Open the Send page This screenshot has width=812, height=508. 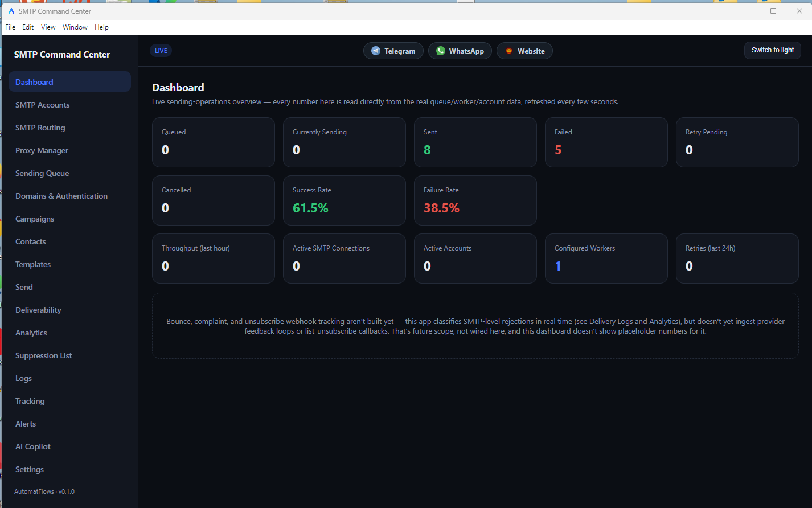pos(69,287)
